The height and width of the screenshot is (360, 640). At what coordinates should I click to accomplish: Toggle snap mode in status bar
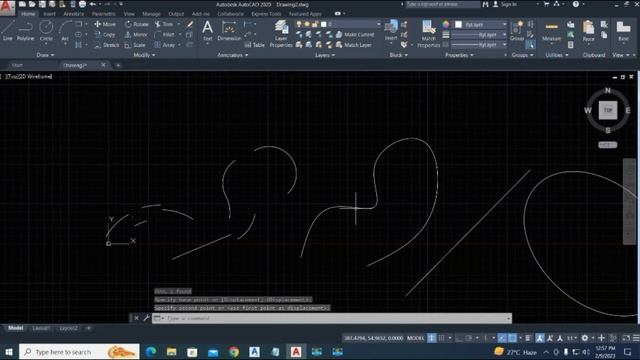(x=442, y=338)
